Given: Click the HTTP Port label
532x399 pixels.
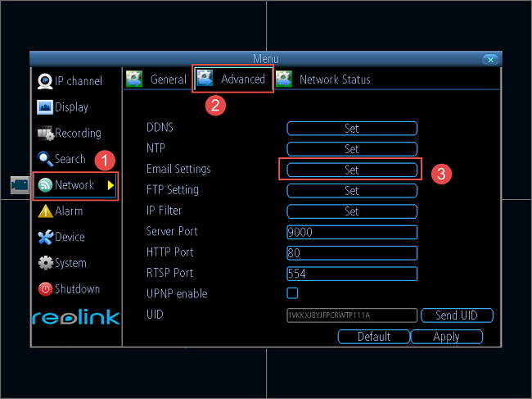Looking at the screenshot, I should tap(170, 252).
